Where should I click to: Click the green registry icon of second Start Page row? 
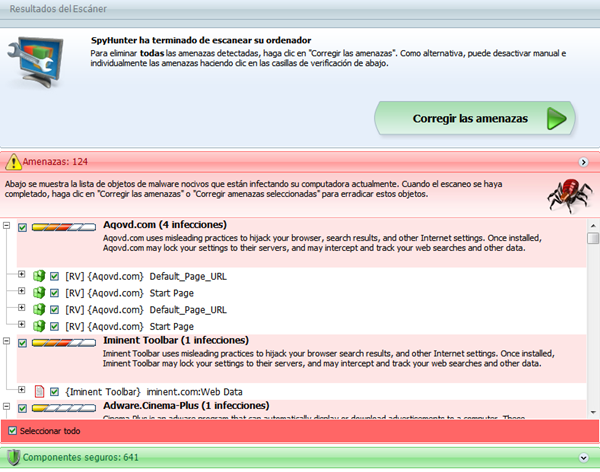click(x=39, y=326)
